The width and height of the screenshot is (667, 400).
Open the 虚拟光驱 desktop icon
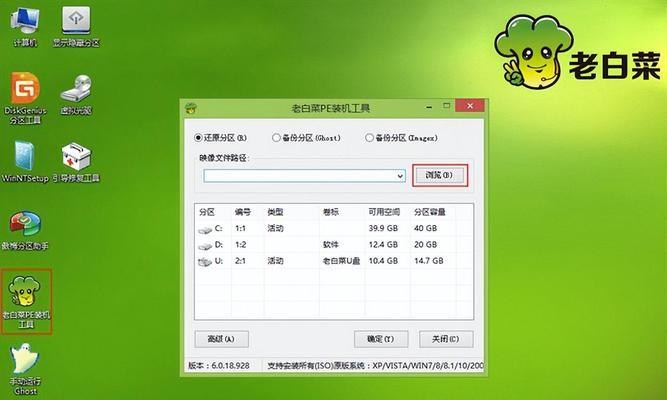tap(76, 94)
